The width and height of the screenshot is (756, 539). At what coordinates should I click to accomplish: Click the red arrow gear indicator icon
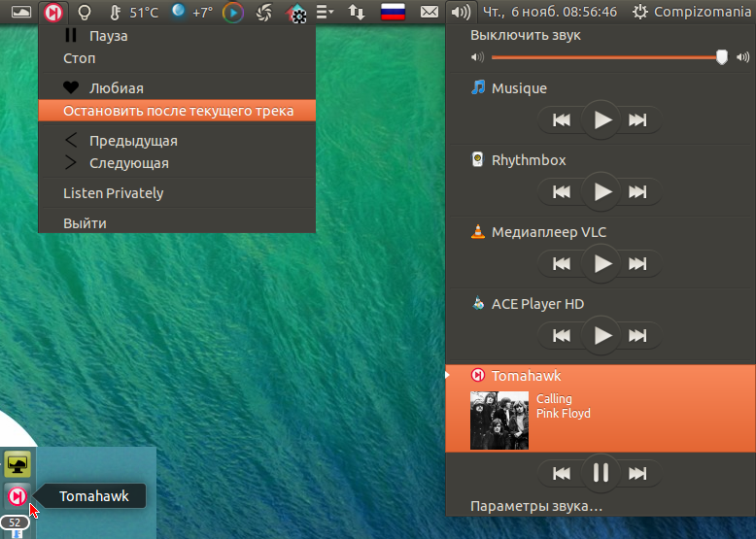(x=295, y=13)
